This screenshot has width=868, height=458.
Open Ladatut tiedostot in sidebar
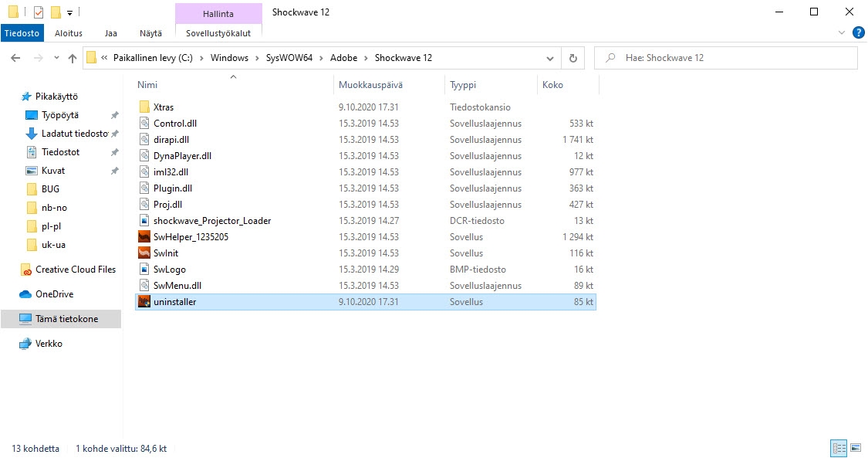pyautogui.click(x=74, y=134)
